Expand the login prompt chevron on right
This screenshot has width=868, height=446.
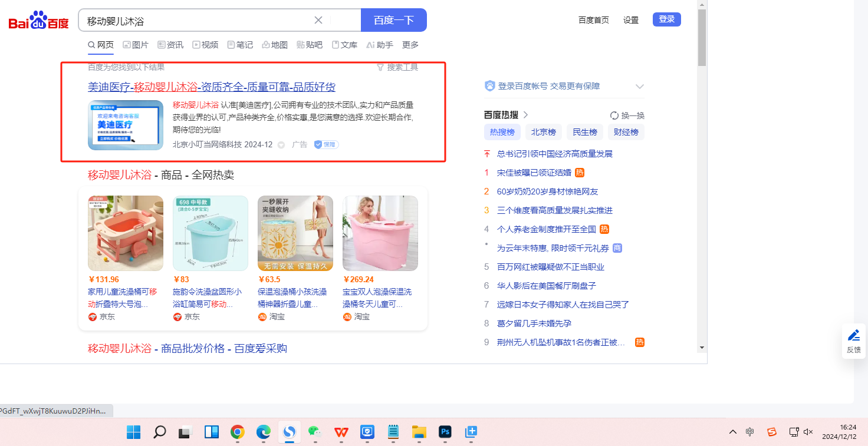coord(639,87)
